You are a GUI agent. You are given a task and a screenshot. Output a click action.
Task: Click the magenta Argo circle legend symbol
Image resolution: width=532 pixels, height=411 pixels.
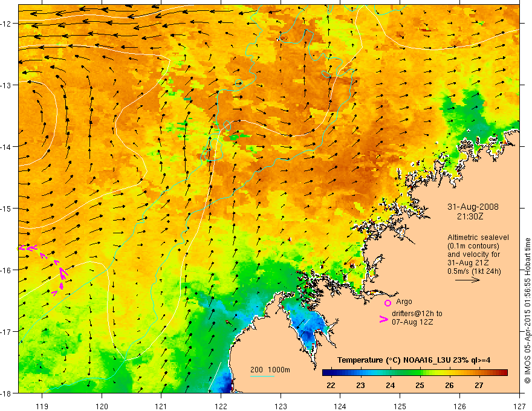[388, 303]
